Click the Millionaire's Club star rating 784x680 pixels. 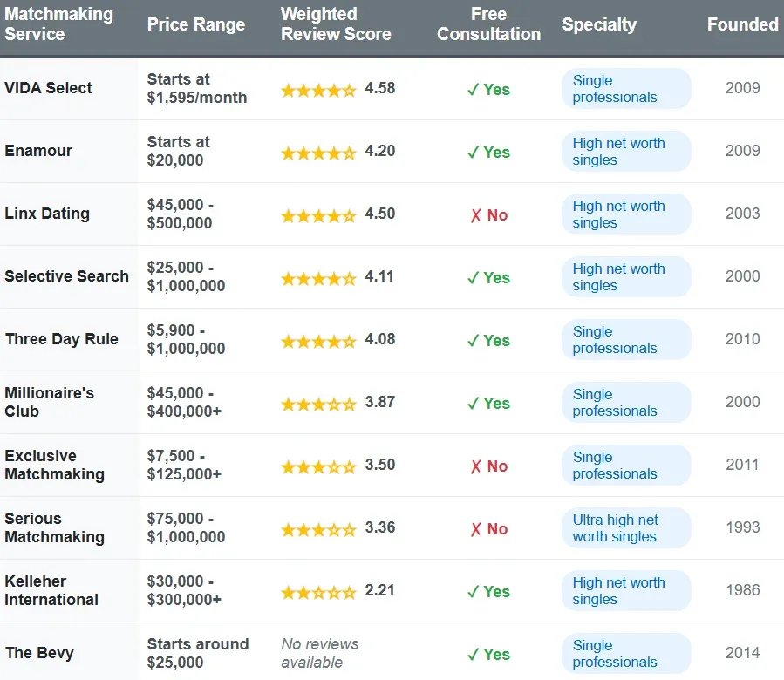point(318,403)
